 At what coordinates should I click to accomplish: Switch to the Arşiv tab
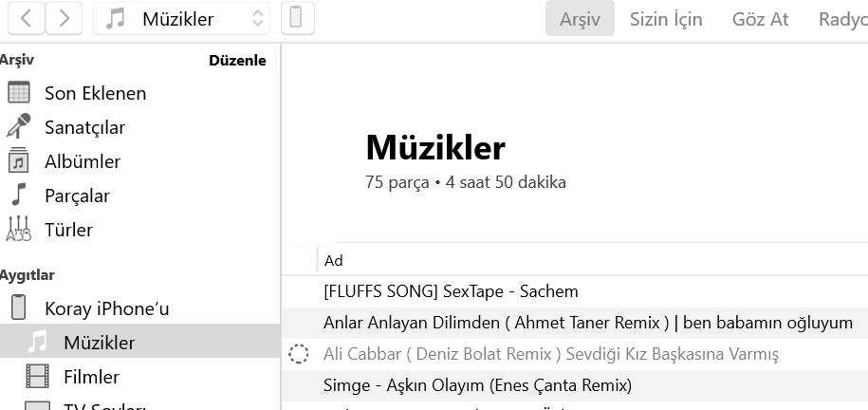[x=580, y=18]
